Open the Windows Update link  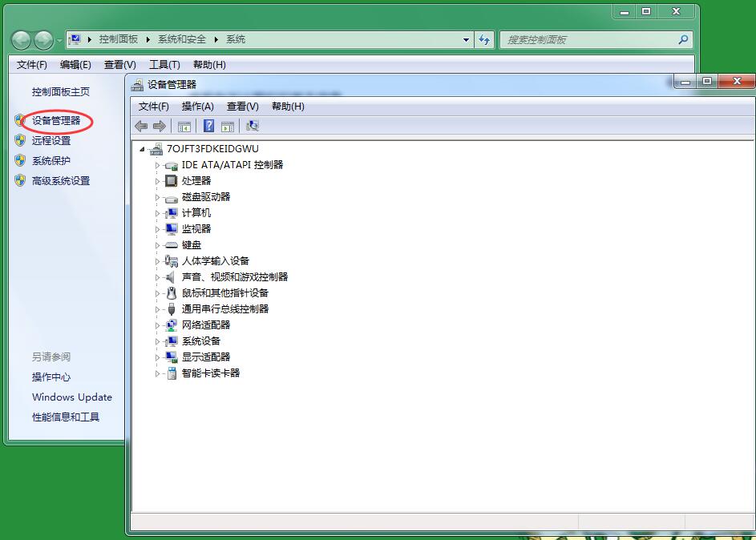(71, 397)
